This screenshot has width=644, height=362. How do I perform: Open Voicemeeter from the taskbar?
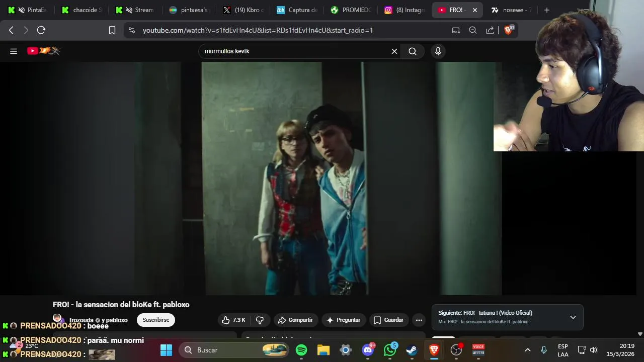pyautogui.click(x=478, y=350)
